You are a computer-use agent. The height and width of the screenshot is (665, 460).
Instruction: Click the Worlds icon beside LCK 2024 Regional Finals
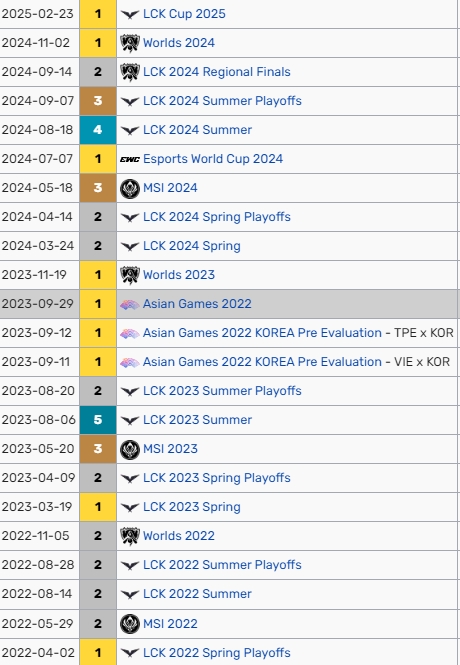click(x=130, y=72)
